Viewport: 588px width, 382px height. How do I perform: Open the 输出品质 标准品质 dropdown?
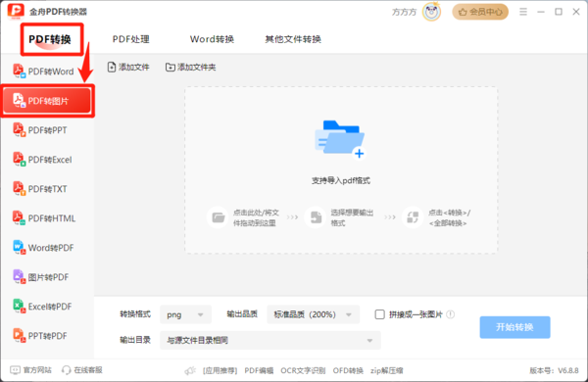point(314,314)
